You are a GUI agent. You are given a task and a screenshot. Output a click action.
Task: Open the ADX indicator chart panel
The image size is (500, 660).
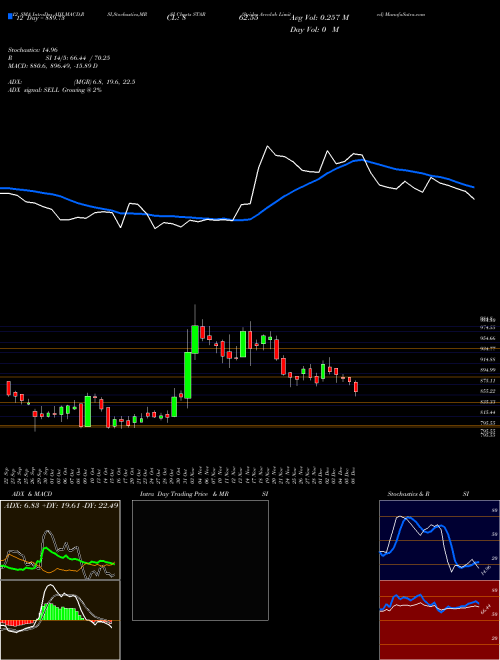(x=60, y=540)
